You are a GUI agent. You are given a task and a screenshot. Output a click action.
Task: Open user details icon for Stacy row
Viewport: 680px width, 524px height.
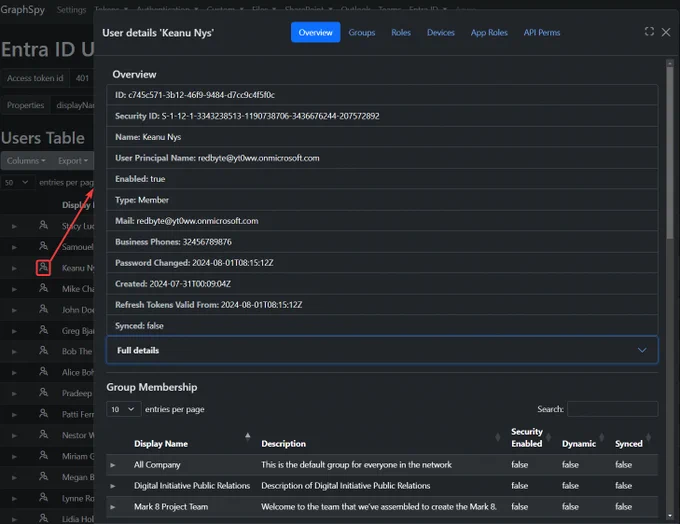[43, 225]
